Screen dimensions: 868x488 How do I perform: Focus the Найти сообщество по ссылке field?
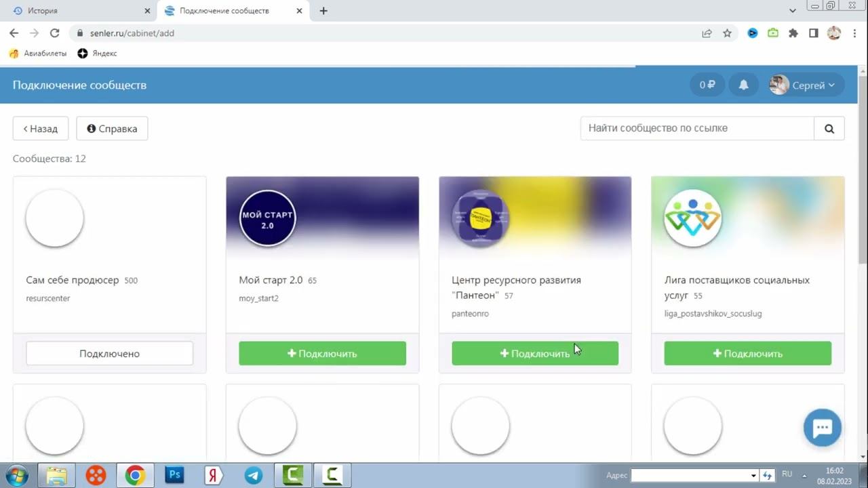coord(697,128)
